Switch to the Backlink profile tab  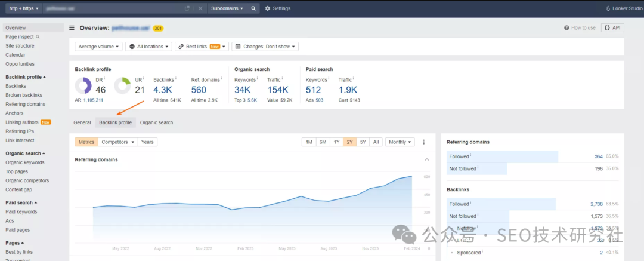tap(116, 122)
